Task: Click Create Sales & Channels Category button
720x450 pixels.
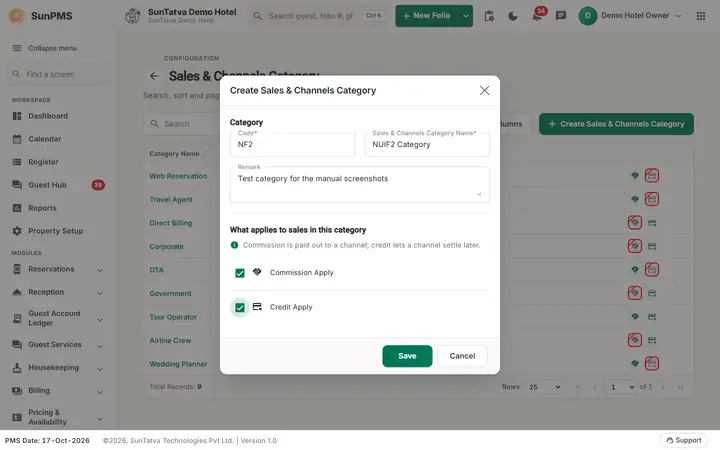Action: (616, 124)
